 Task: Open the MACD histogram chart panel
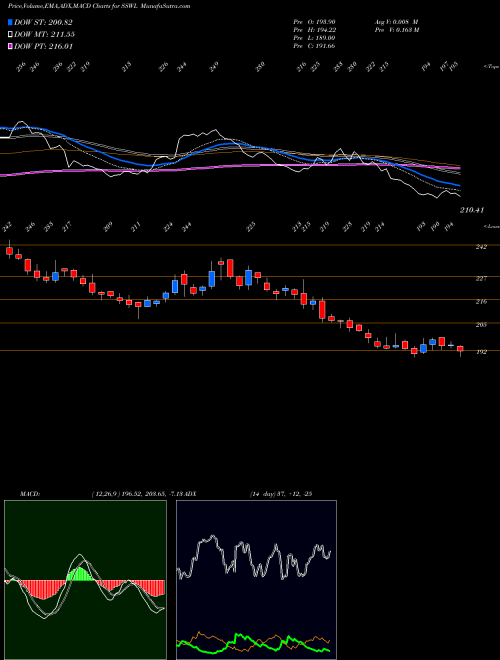(x=85, y=580)
